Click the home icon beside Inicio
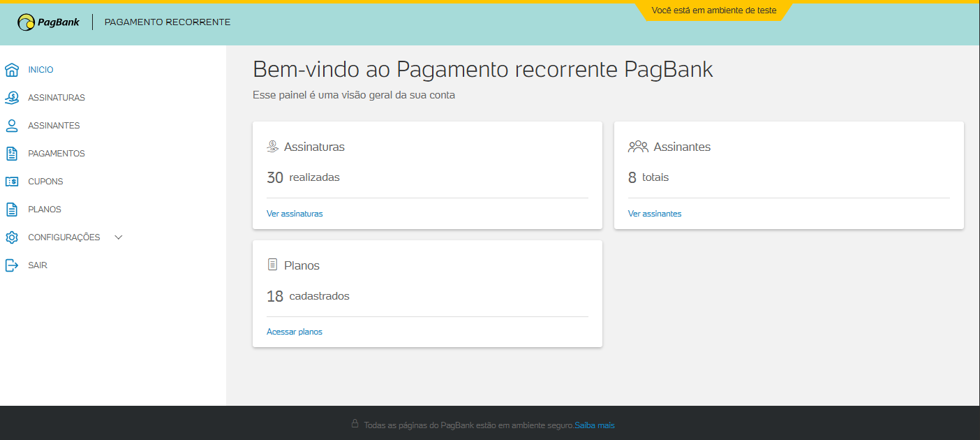 [11, 70]
